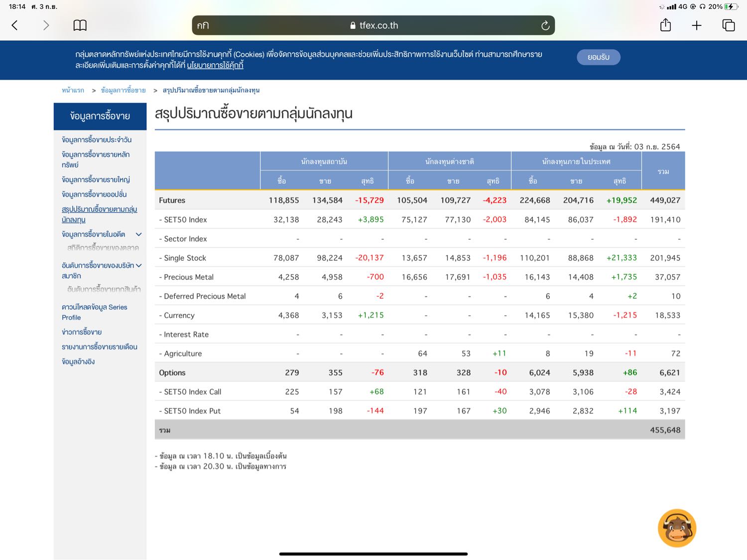
Task: Click the data date 03 ก.ย. 2564
Action: 657,147
